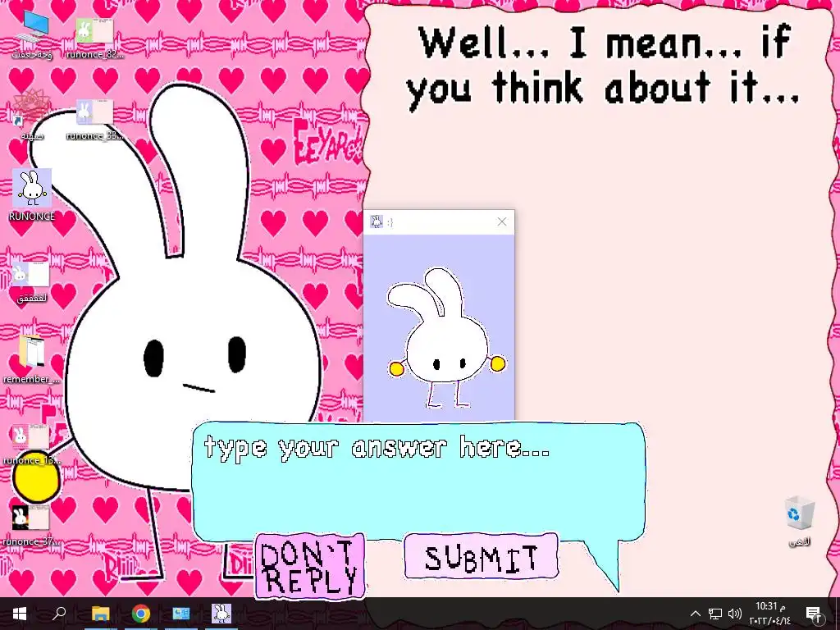Select the runonce_37 desktop file
Image resolution: width=840 pixels, height=630 pixels.
[31, 526]
